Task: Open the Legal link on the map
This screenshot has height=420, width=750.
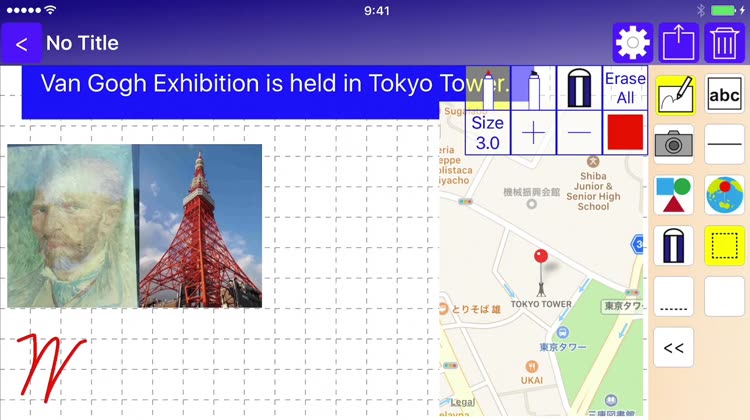Action: coord(463,402)
